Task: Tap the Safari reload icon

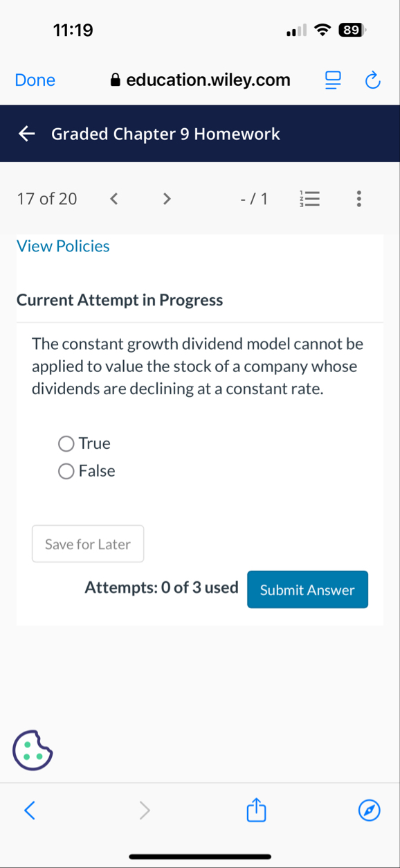Action: pyautogui.click(x=372, y=80)
